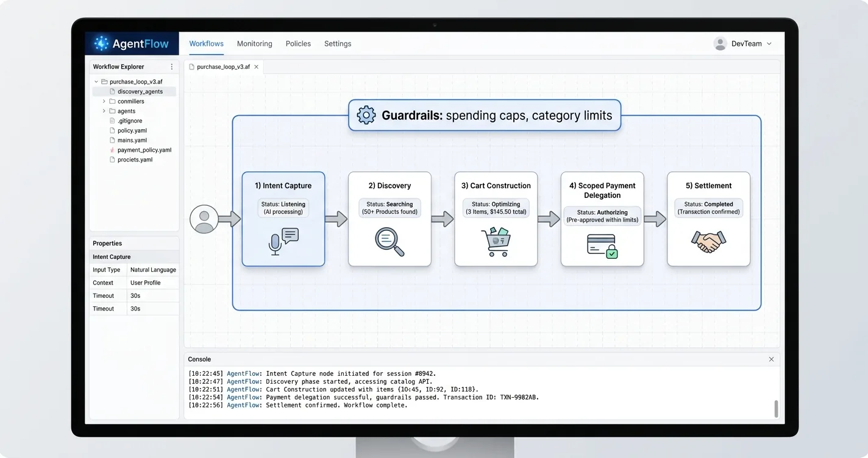The width and height of the screenshot is (868, 458).
Task: Click the Properties panel title
Action: [x=107, y=243]
